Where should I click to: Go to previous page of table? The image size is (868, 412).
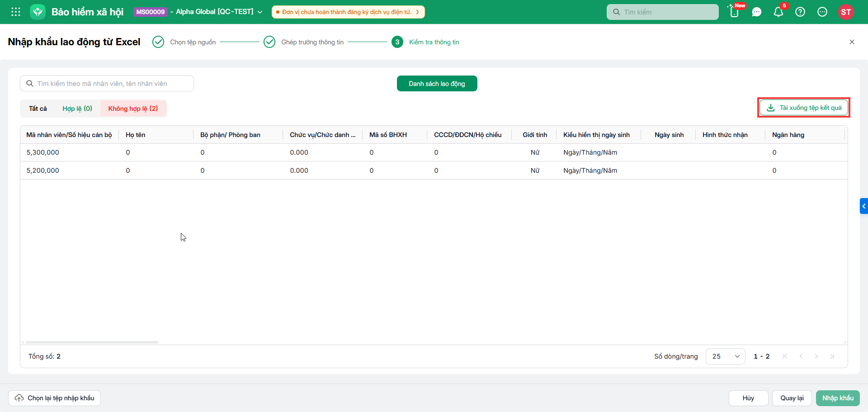(801, 356)
